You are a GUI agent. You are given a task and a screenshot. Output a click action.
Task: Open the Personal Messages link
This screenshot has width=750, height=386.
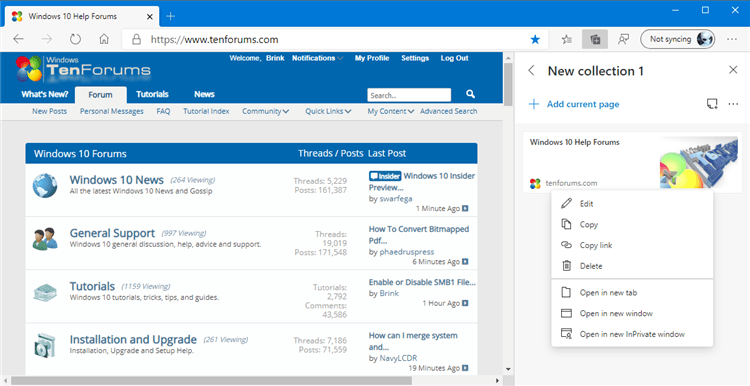tap(112, 111)
